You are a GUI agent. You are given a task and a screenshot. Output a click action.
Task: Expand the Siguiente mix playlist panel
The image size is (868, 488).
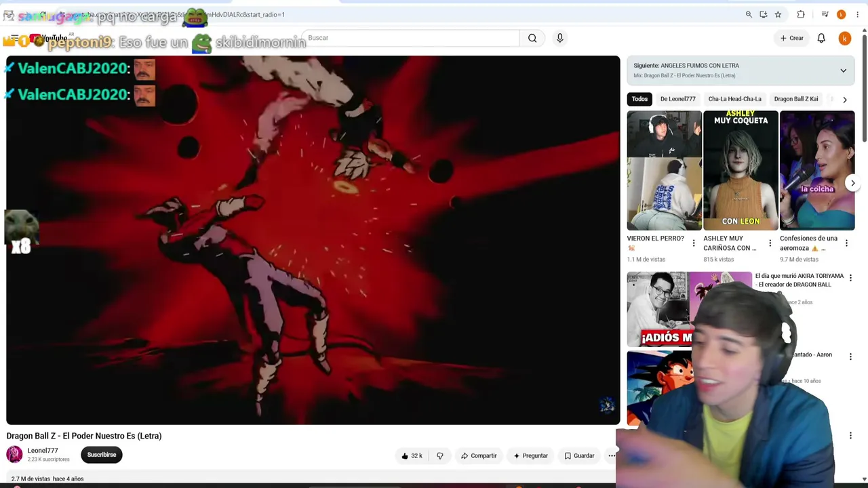[843, 70]
